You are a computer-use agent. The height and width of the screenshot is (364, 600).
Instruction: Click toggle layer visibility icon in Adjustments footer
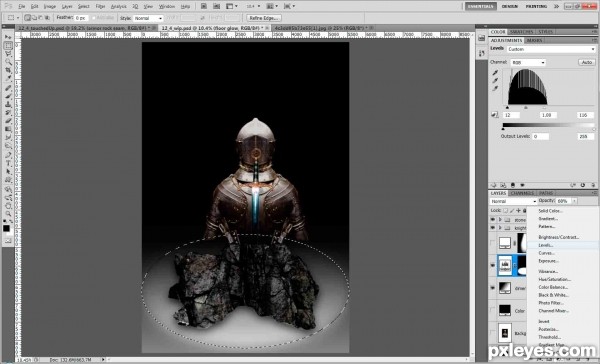pos(522,185)
